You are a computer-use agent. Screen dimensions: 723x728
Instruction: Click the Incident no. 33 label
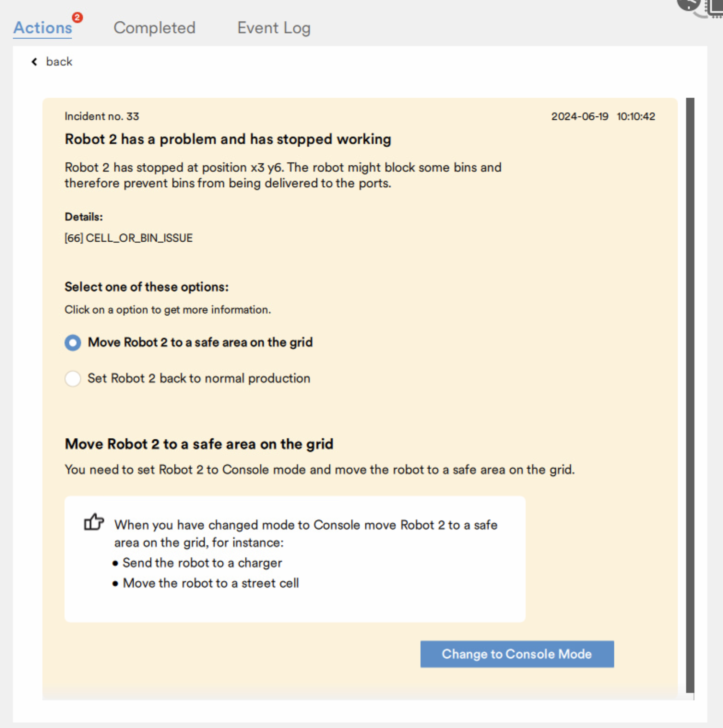tap(102, 116)
